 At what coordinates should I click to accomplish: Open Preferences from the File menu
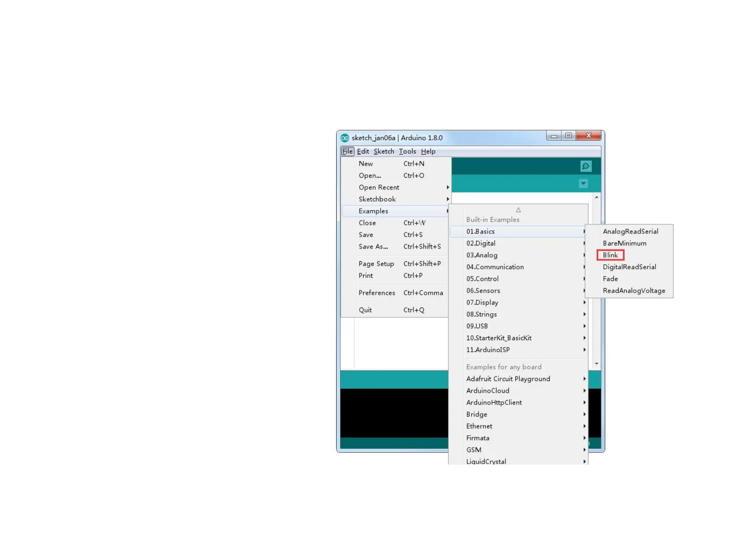[396, 293]
